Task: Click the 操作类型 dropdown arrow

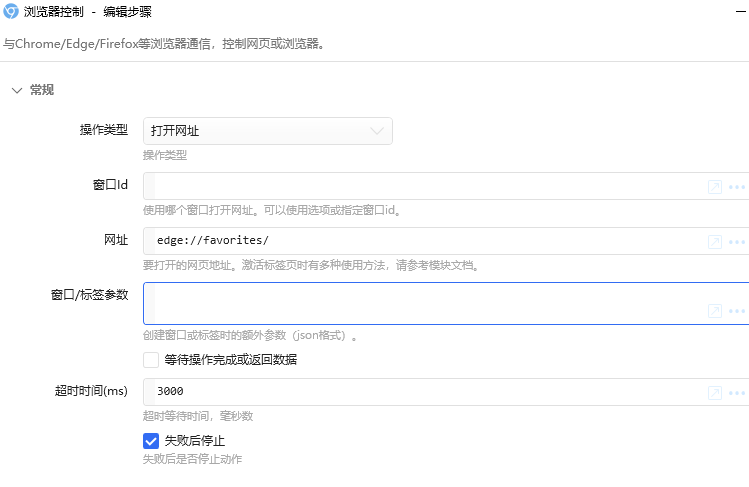Action: tap(377, 131)
